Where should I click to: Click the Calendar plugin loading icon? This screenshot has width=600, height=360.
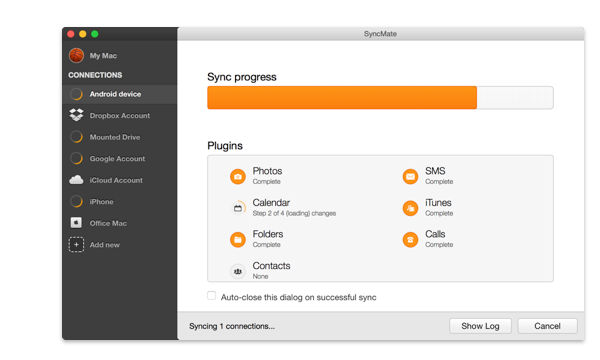[x=238, y=208]
